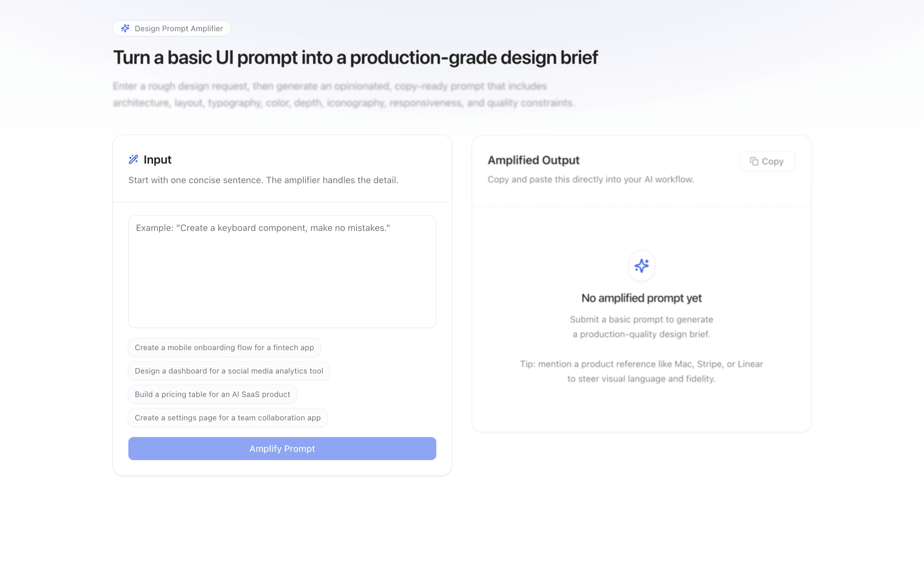Screen dimensions: 924x577
Task: Click the tip text mentioning Mac, Stripe, or Linear
Action: point(641,371)
